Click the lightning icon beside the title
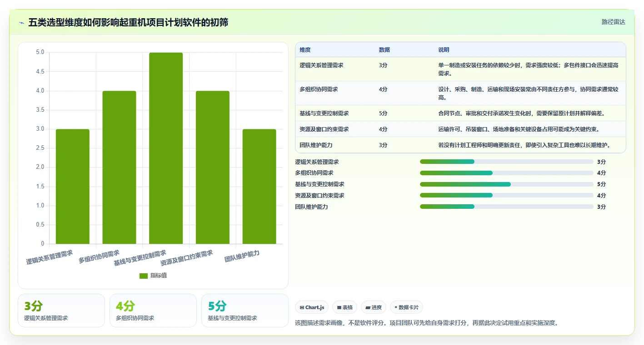644x345 pixels. pyautogui.click(x=21, y=22)
